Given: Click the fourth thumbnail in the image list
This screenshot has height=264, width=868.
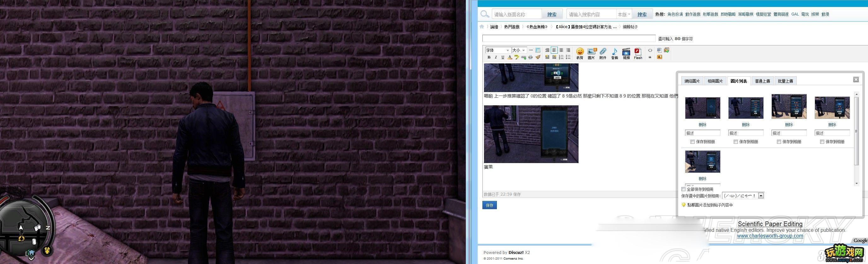Looking at the screenshot, I should pos(832,108).
